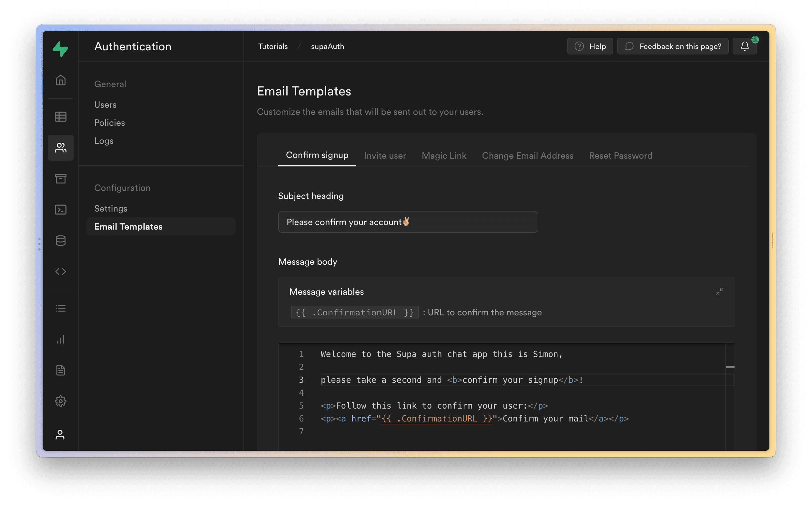Click the Policies navigation item
Viewport: 812px width, 505px height.
point(109,122)
